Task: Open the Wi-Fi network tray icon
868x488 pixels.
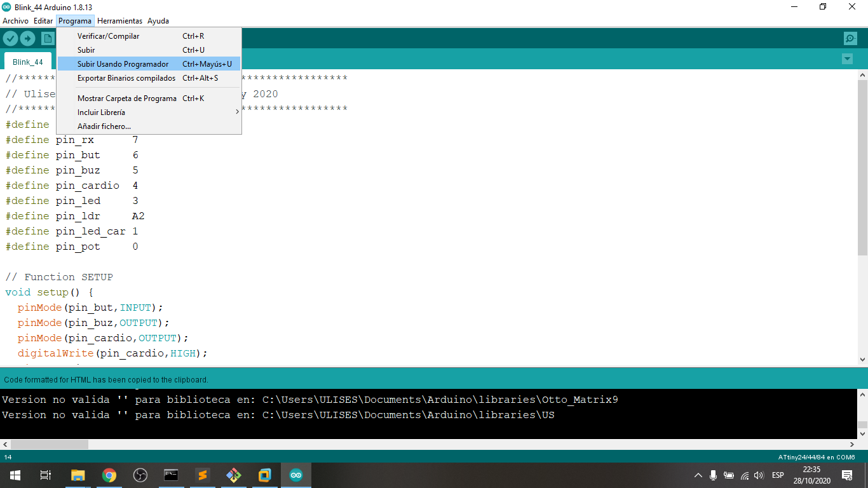Action: tap(745, 475)
